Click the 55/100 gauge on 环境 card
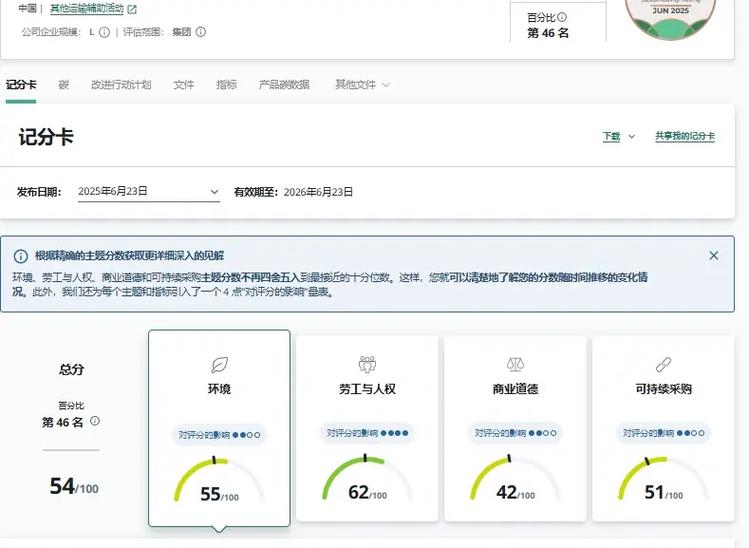This screenshot has width=749, height=548. (219, 479)
